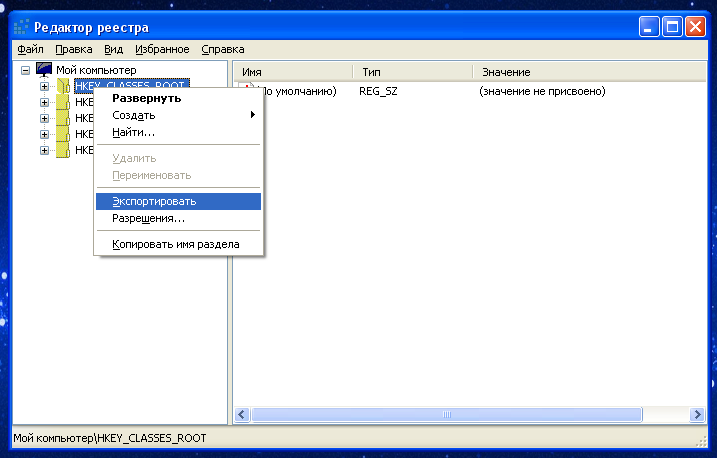Screen dimensions: 717x458
Task: Click the Имя column header
Action: pyautogui.click(x=293, y=72)
